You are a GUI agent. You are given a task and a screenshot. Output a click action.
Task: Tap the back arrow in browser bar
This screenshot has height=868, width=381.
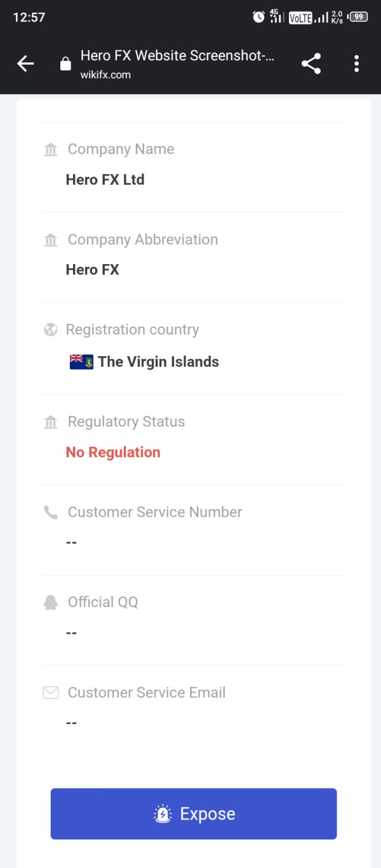[25, 63]
